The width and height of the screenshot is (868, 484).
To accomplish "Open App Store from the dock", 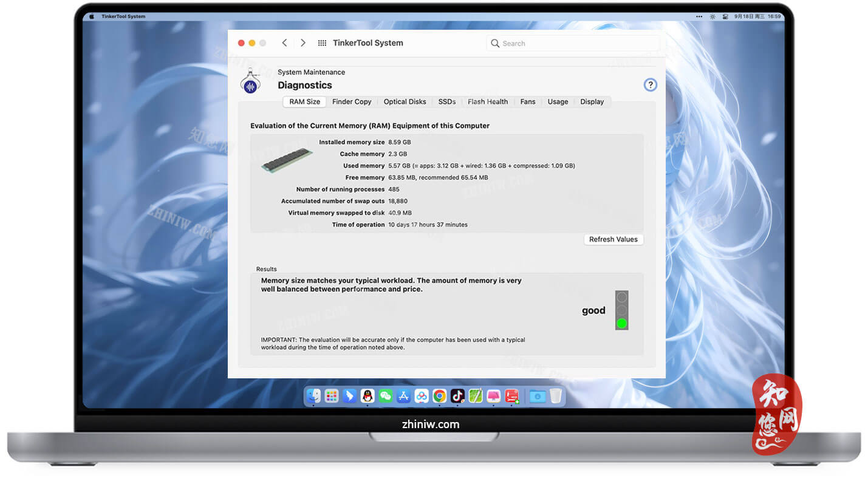I will click(403, 396).
